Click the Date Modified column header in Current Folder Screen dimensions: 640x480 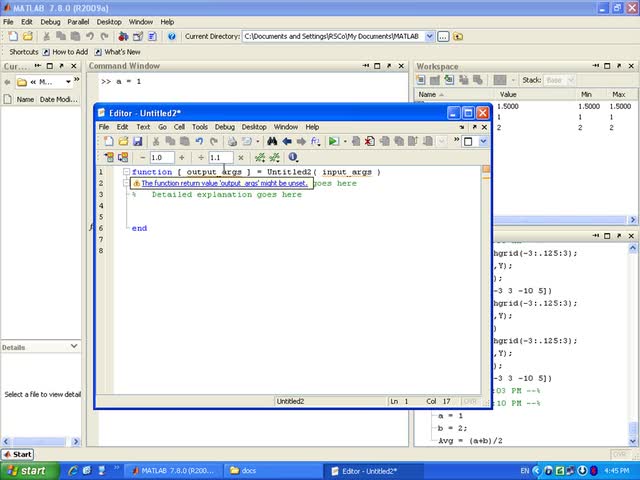click(x=58, y=99)
